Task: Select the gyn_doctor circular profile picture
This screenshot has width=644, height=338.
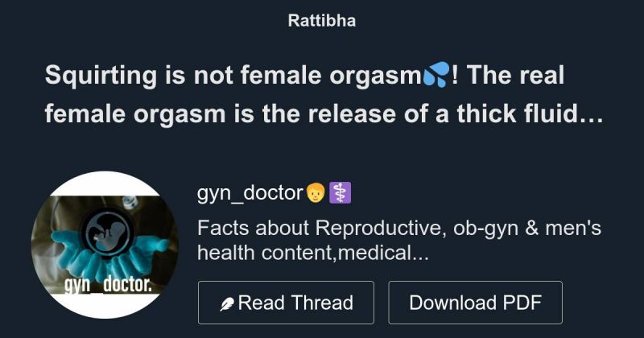Action: (x=105, y=245)
